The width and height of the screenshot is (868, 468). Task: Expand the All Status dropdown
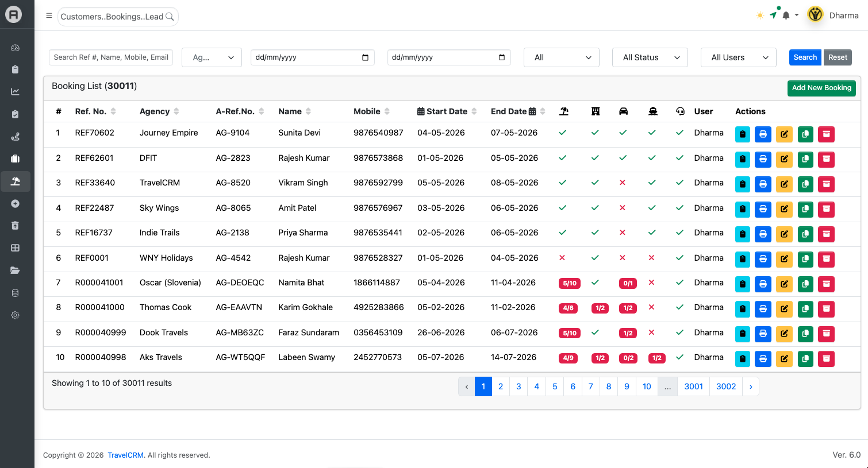click(650, 57)
